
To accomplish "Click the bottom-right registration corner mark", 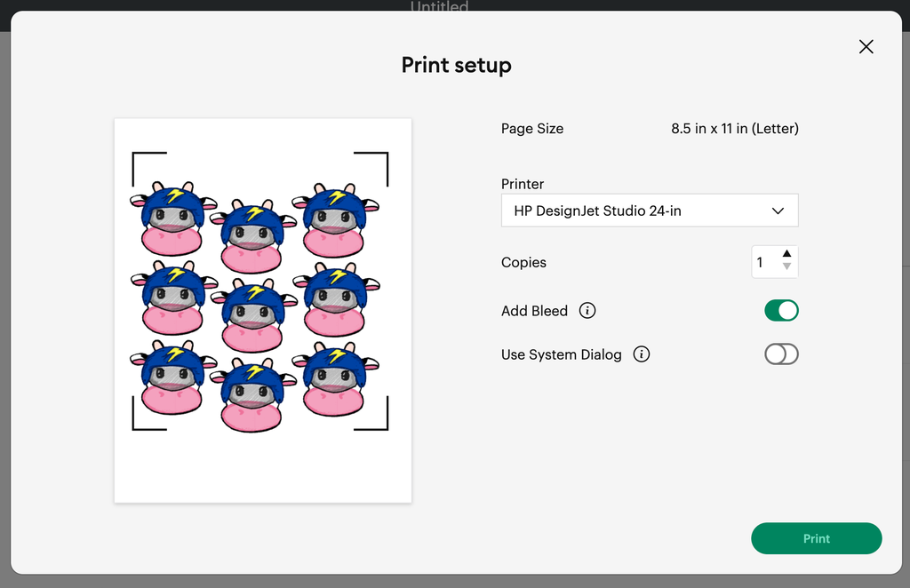I will click(381, 423).
